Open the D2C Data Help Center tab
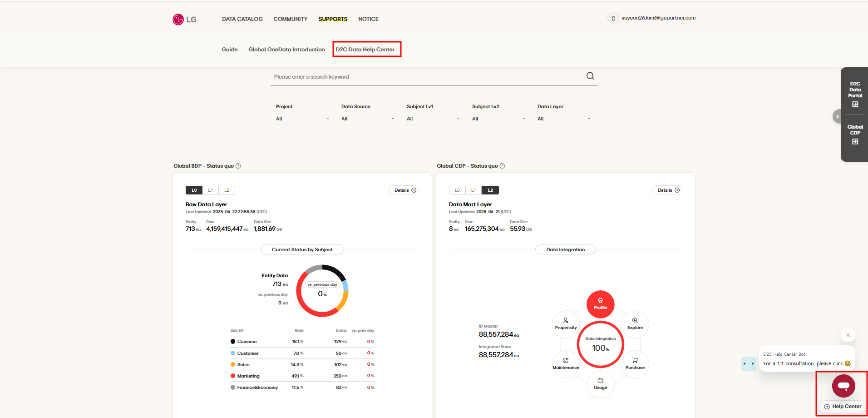 pyautogui.click(x=365, y=50)
